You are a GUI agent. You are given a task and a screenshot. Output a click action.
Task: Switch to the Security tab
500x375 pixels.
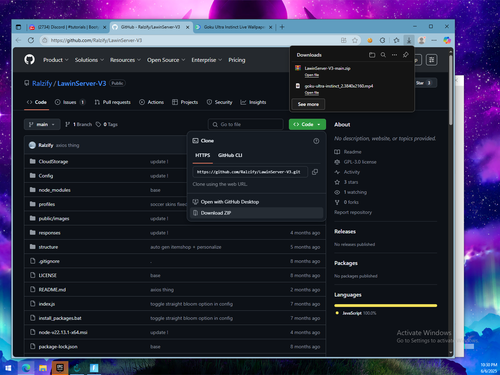pyautogui.click(x=219, y=102)
